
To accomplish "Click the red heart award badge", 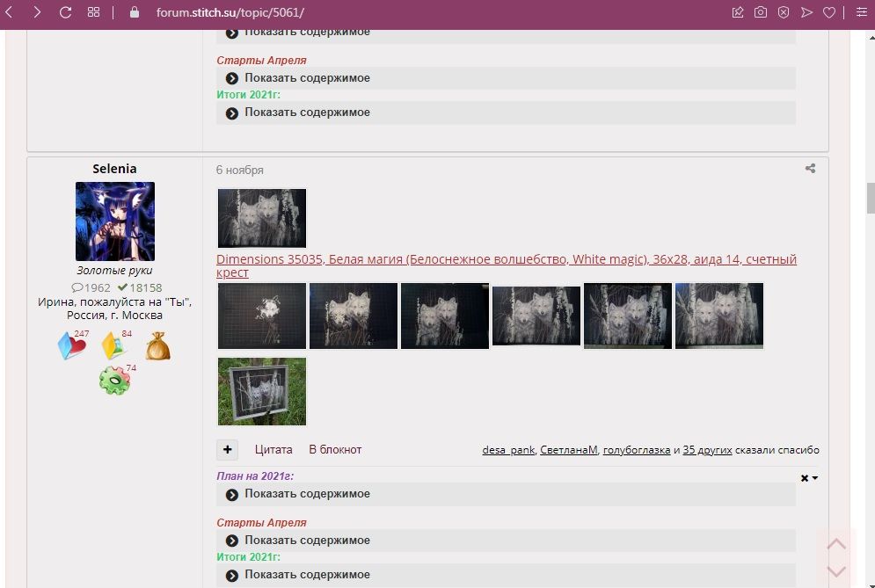I will [x=72, y=345].
